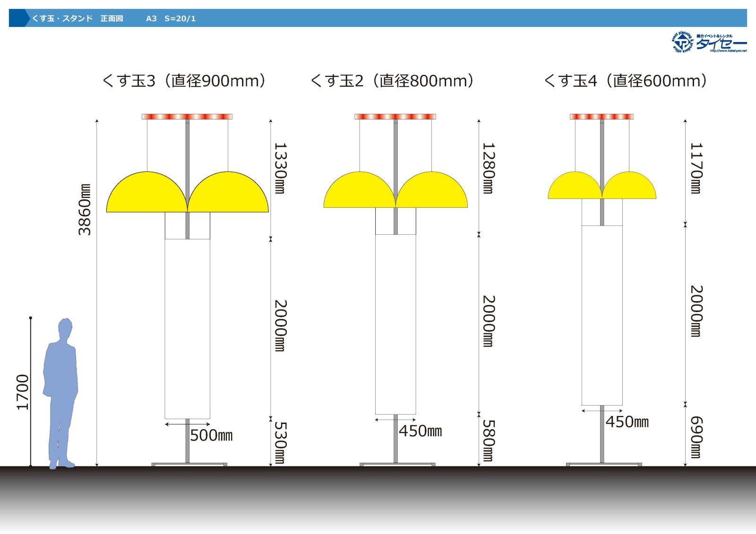Click the くす玉3（直径900mm） heading
Image resolution: width=756 pixels, height=534 pixels.
tap(184, 81)
